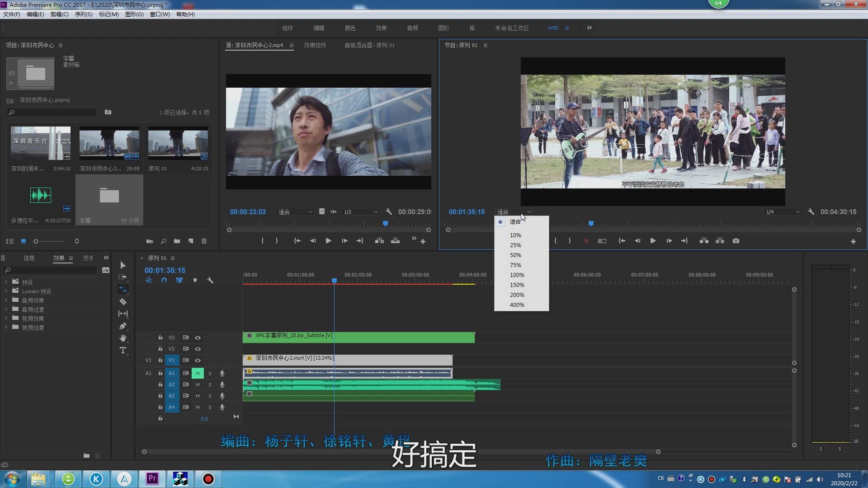Open the 音轨混合器 tab
Viewport: 868px width, 488px height.
coord(369,45)
